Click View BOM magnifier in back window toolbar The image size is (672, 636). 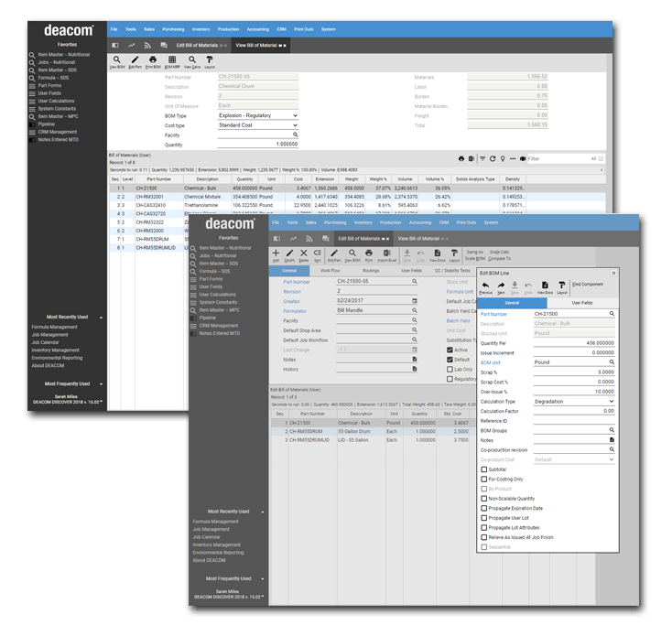point(116,60)
